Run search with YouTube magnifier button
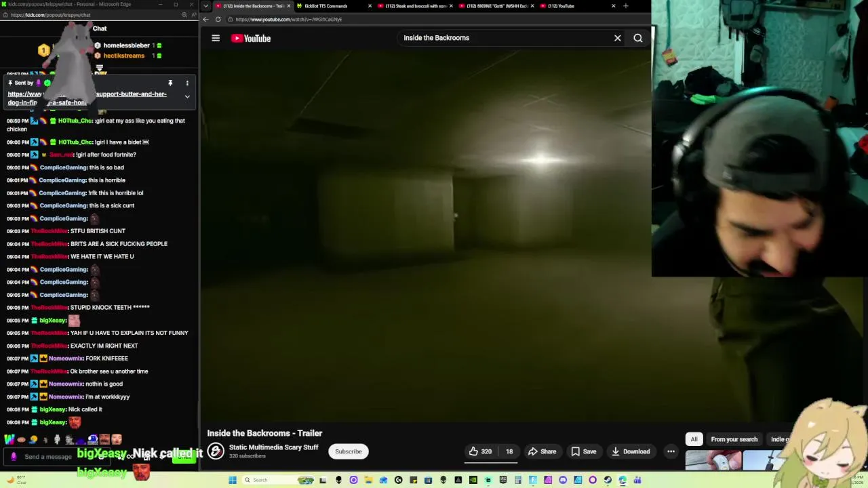868x488 pixels. pyautogui.click(x=638, y=38)
